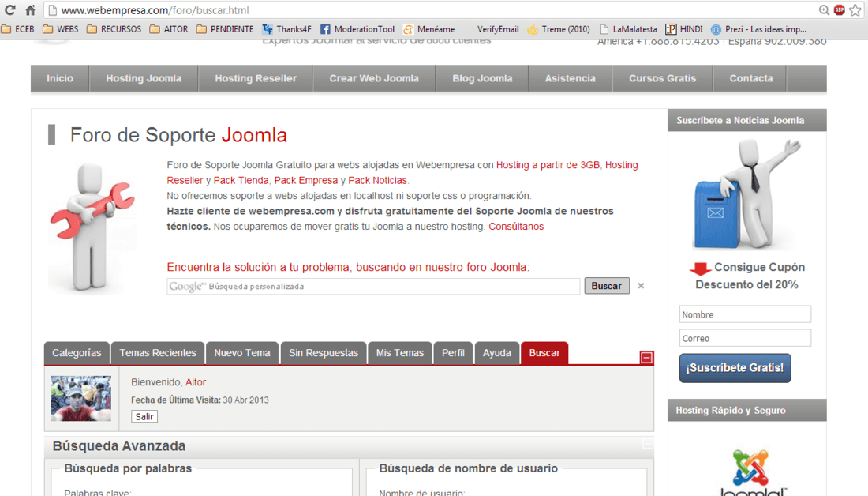This screenshot has width=868, height=496.
Task: Open Crear Web Joomla menu item
Action: tap(374, 78)
